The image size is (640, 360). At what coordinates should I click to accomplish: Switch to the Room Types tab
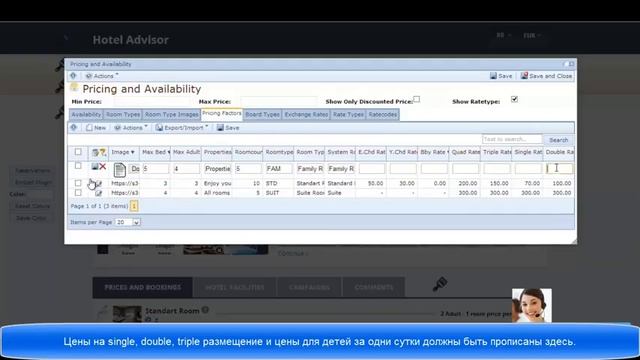[123, 115]
